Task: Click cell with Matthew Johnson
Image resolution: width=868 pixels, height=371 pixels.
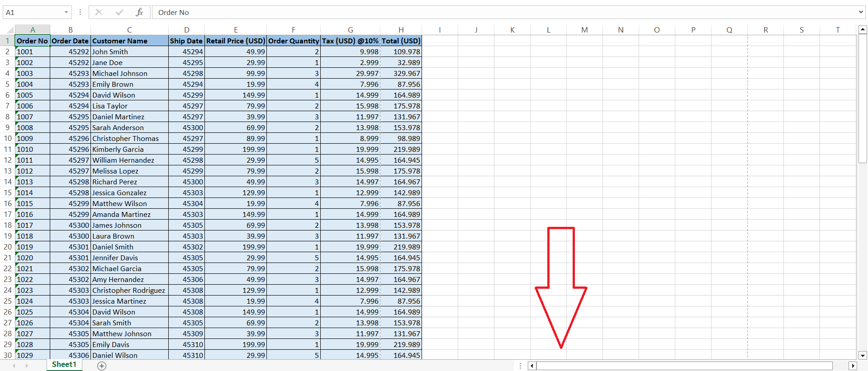Action: 129,333
